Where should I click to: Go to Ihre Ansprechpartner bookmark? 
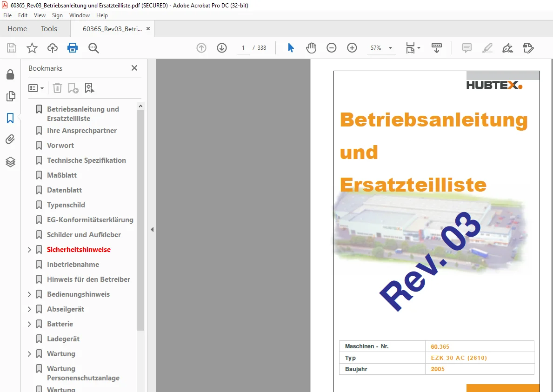82,130
